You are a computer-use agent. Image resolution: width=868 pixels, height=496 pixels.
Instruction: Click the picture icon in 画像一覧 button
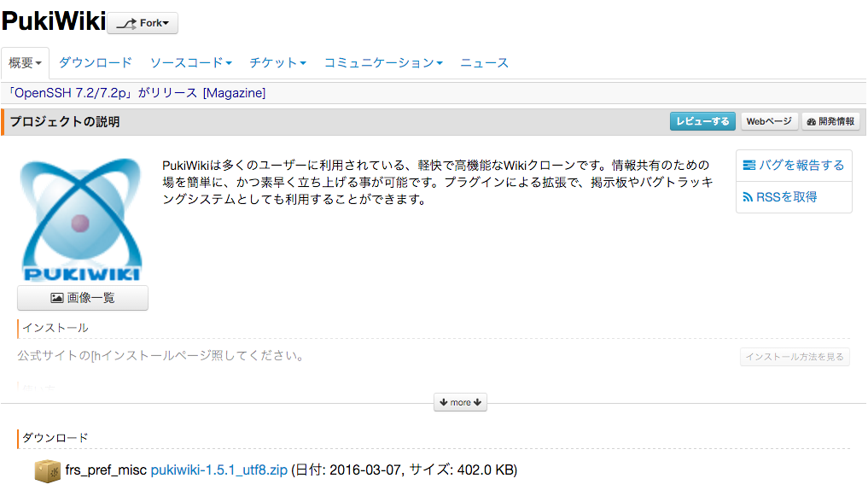click(x=57, y=298)
